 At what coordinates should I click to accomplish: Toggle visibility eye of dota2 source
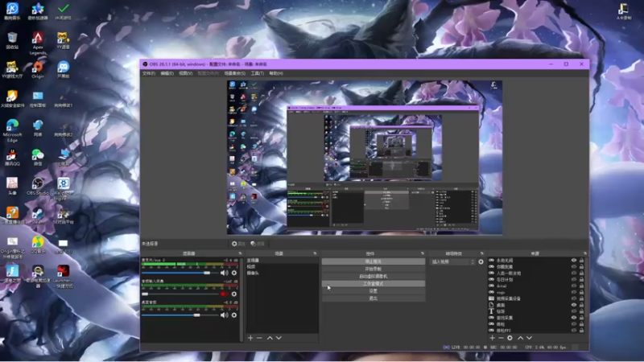tap(574, 286)
